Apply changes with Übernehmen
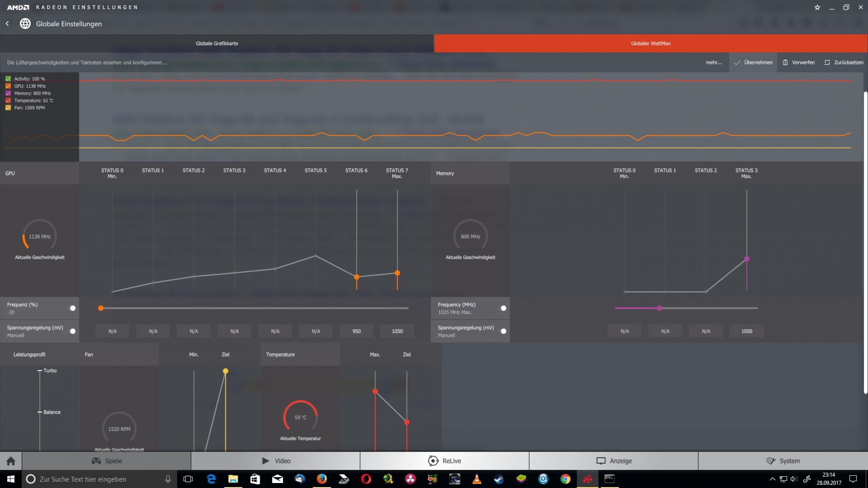This screenshot has width=868, height=488. [753, 62]
